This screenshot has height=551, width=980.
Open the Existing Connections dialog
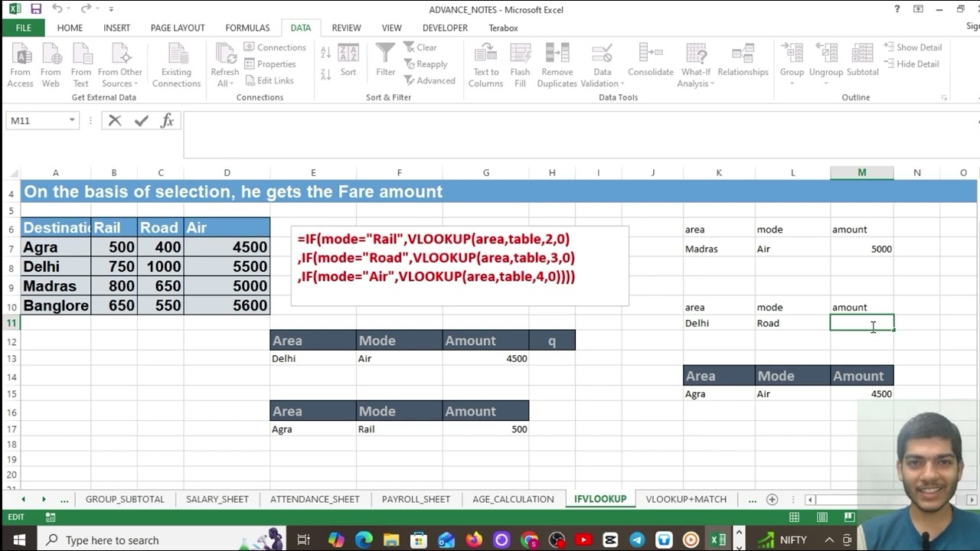[x=176, y=65]
